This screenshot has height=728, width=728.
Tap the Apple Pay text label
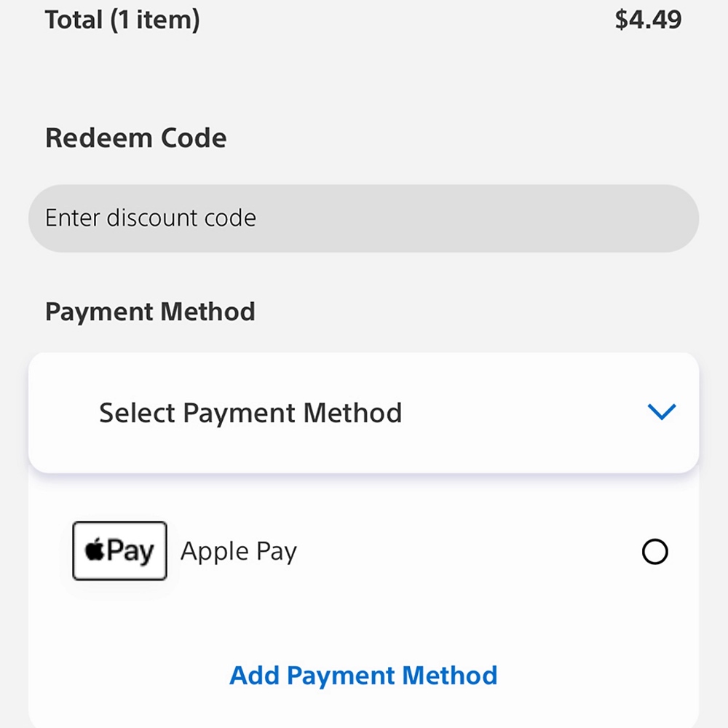point(239,552)
